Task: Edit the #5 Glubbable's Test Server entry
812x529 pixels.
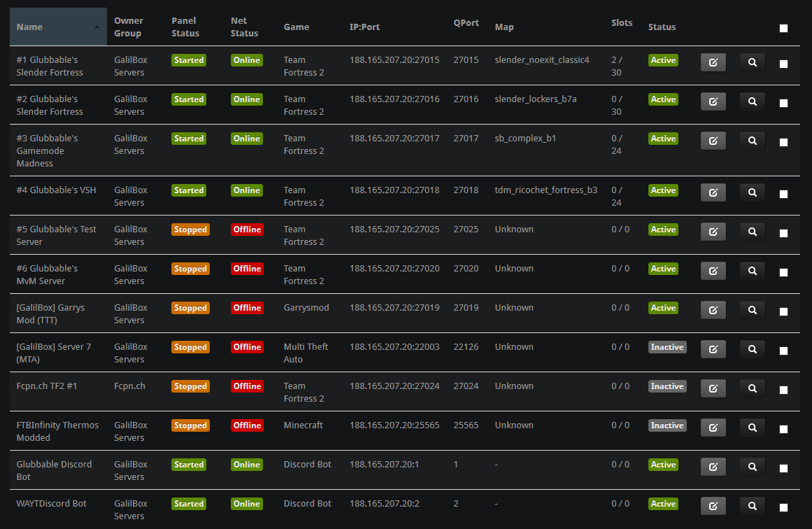Action: [x=713, y=232]
